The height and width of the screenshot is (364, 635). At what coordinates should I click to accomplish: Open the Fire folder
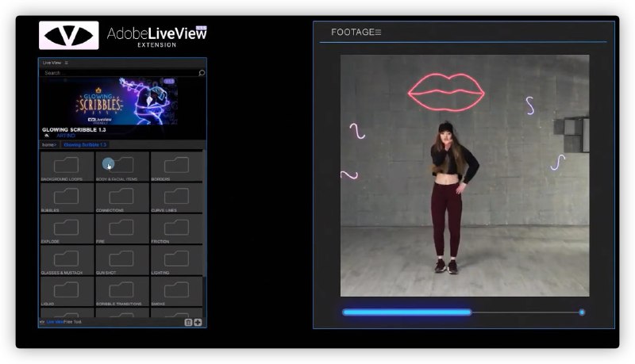(x=122, y=229)
